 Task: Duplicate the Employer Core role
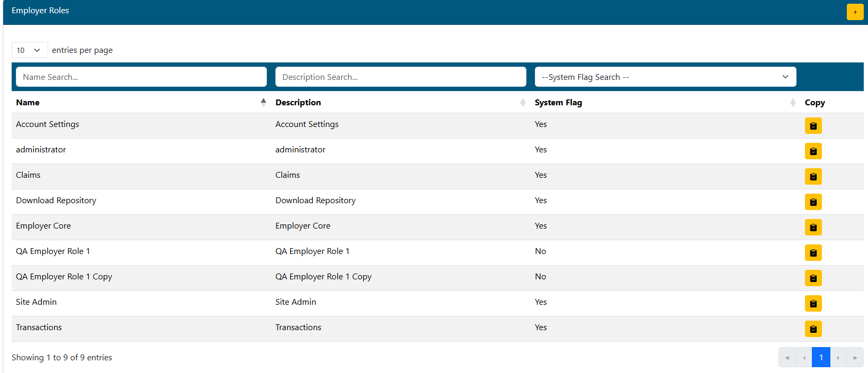[813, 228]
